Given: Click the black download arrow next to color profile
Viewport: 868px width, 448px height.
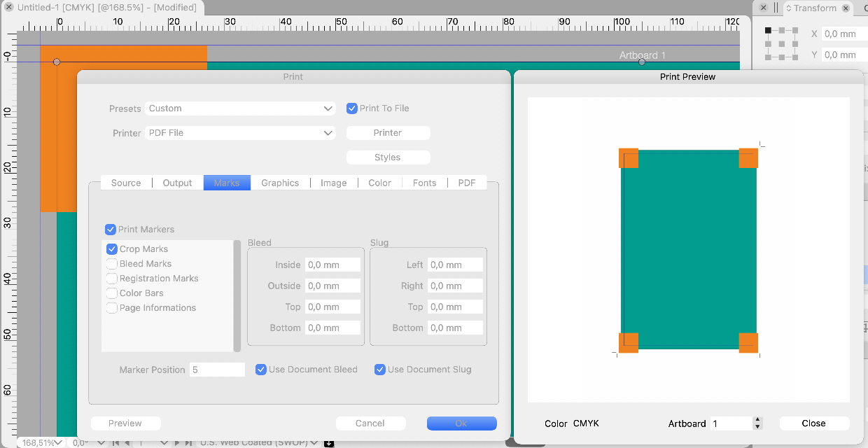Looking at the screenshot, I should click(329, 442).
